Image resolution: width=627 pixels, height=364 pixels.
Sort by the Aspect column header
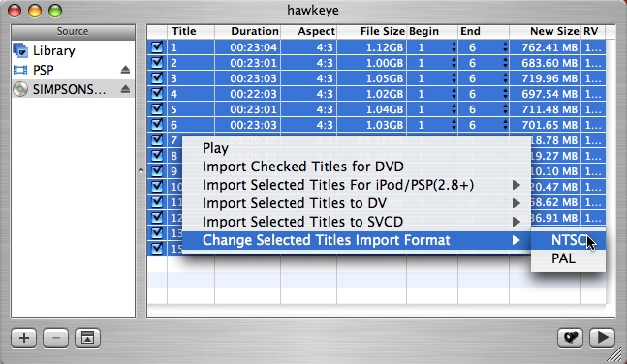(x=309, y=32)
